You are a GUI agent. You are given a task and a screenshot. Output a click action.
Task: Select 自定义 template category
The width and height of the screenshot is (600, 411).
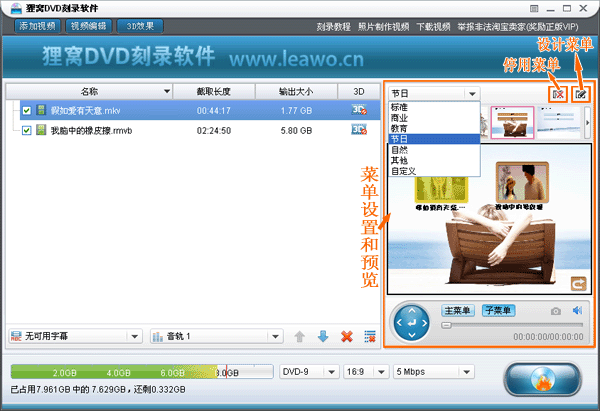coord(434,171)
